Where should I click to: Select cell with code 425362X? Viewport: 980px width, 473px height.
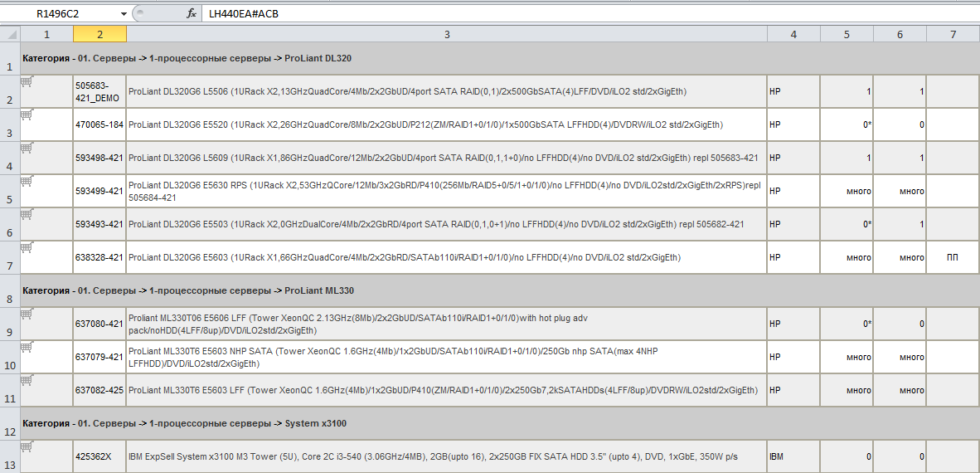(x=100, y=456)
